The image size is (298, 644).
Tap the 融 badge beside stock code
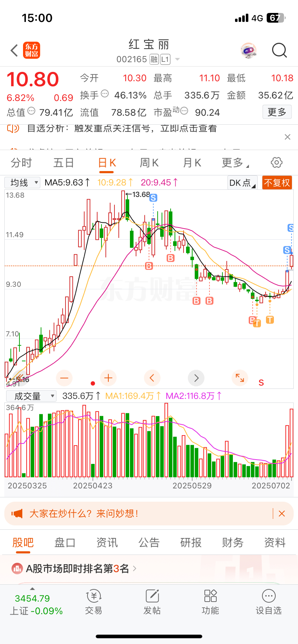pos(154,59)
